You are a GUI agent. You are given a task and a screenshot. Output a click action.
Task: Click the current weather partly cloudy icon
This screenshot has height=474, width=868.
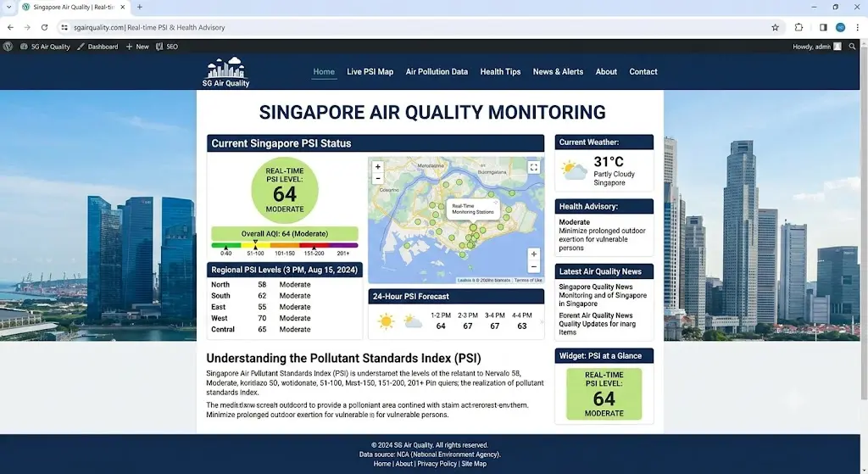[x=574, y=170]
